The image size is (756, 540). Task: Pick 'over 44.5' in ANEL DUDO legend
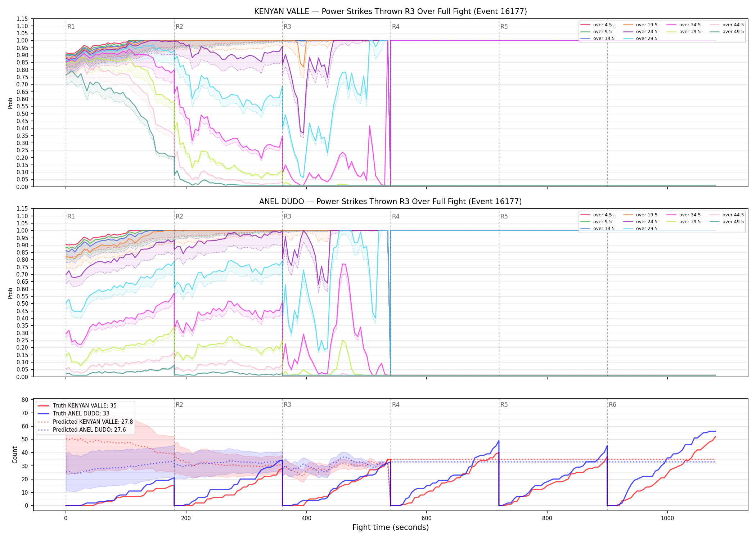[x=727, y=215]
